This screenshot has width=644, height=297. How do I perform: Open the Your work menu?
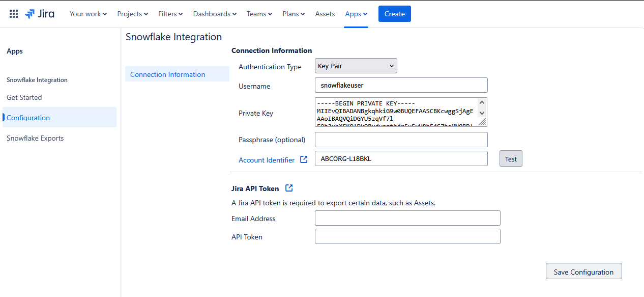(x=88, y=14)
